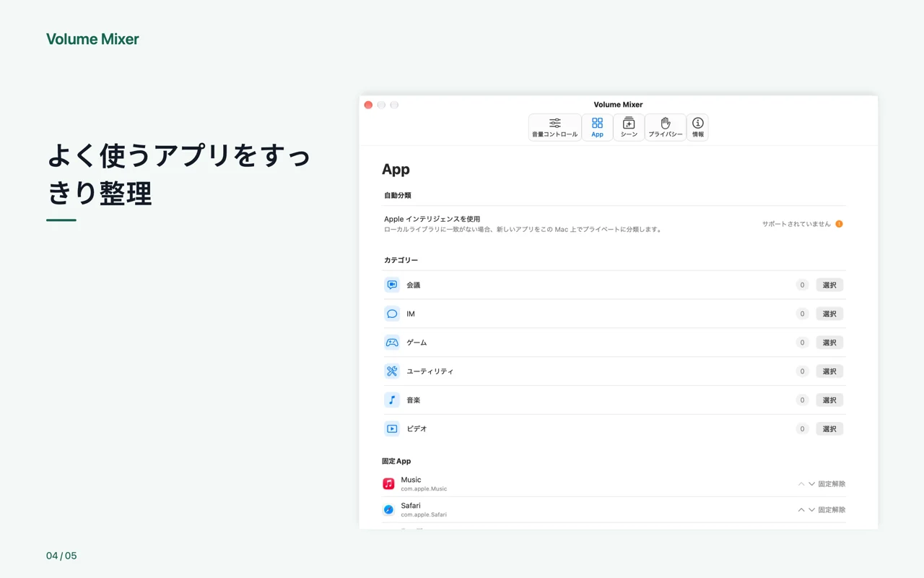Viewport: 924px width, 578px height.
Task: Click 選択 in the ビデオ row
Action: tap(829, 428)
